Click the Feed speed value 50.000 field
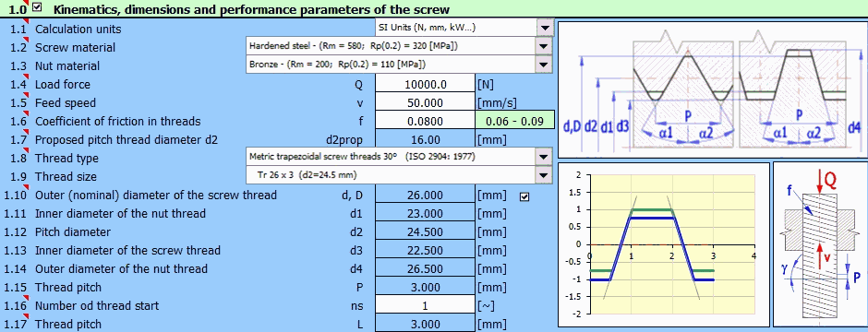Image resolution: width=868 pixels, height=332 pixels. [x=425, y=102]
